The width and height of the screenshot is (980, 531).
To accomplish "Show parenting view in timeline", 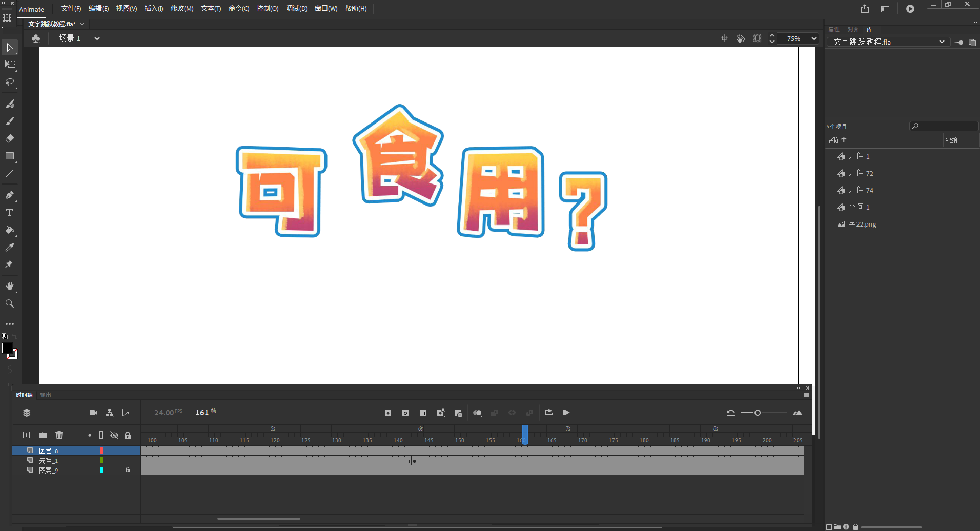I will [110, 413].
